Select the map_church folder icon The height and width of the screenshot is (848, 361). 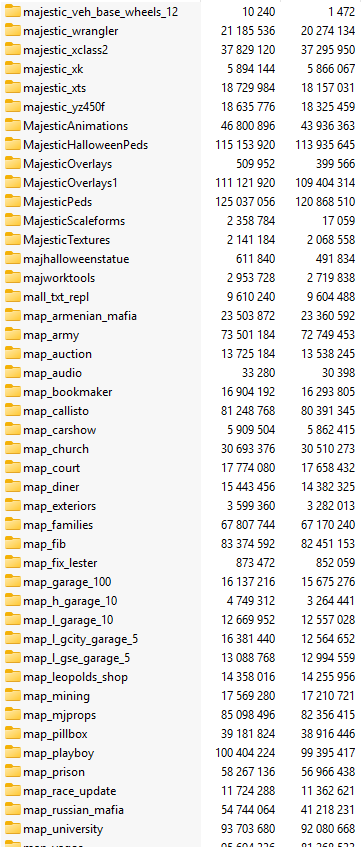coord(12,449)
